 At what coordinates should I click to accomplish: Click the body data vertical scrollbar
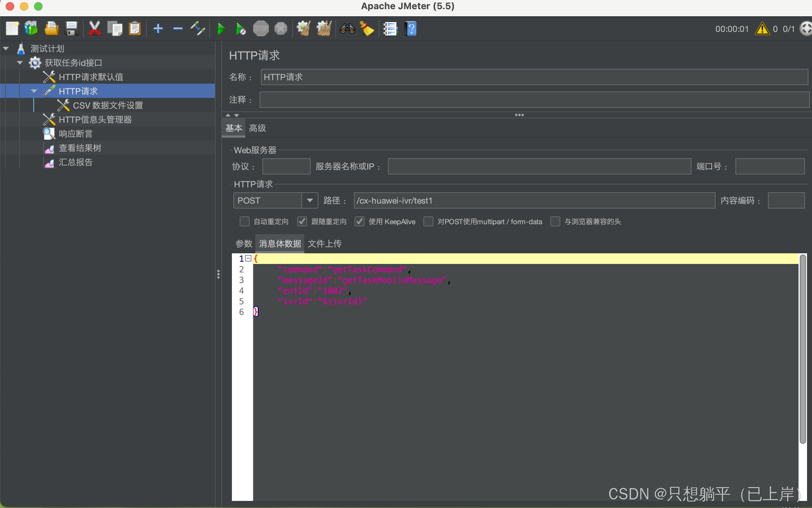(803, 349)
